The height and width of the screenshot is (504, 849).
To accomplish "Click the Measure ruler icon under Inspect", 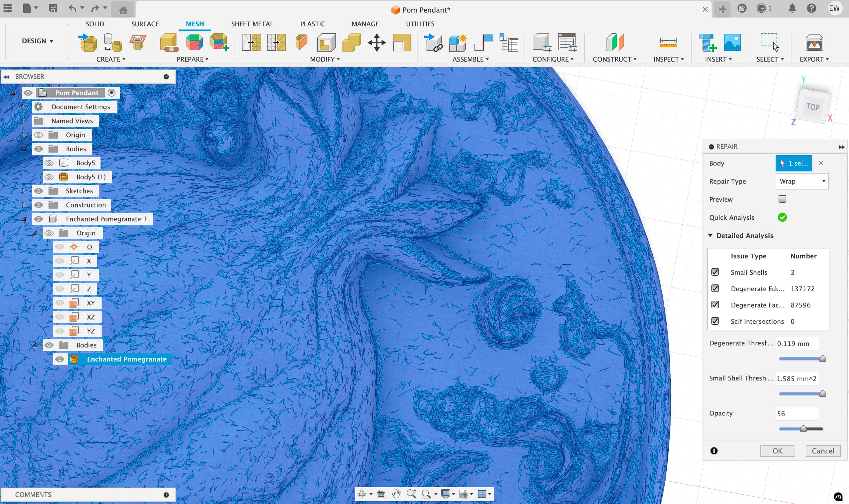I will 668,43.
